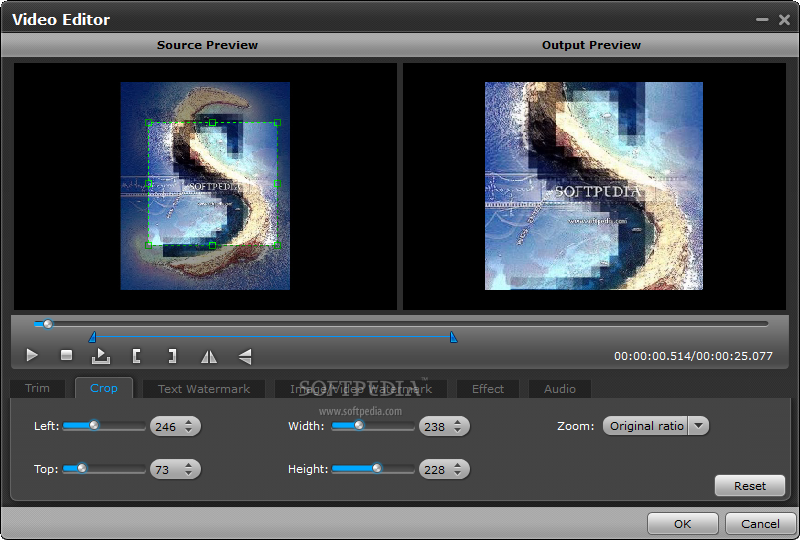The height and width of the screenshot is (540, 800).
Task: Click the Original ratio zoom combo box
Action: click(x=656, y=426)
